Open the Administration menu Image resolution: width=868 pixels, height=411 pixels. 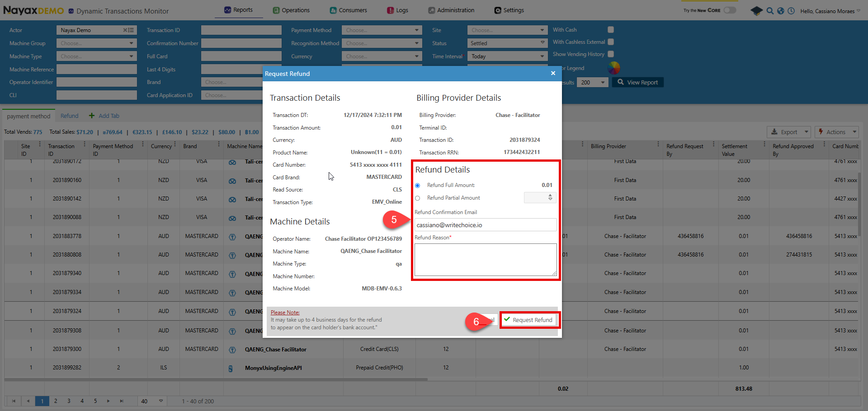click(x=451, y=10)
